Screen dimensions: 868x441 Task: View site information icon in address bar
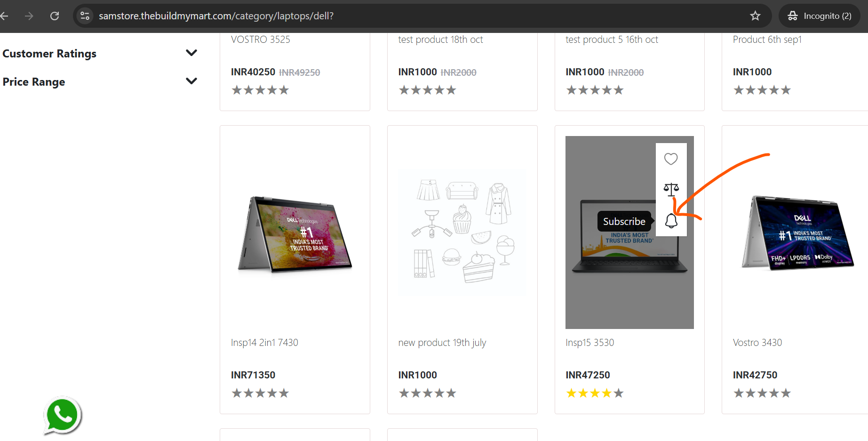[85, 16]
